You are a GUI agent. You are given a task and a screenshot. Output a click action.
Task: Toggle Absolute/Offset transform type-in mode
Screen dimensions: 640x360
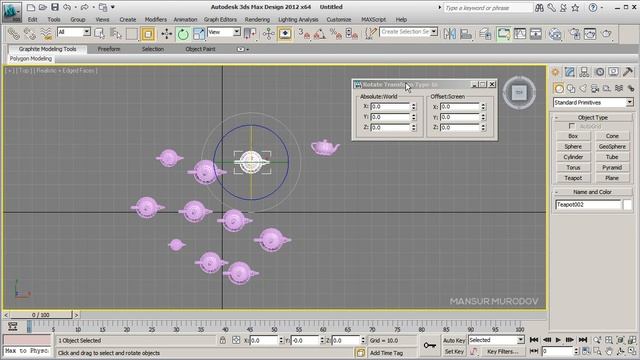click(236, 340)
